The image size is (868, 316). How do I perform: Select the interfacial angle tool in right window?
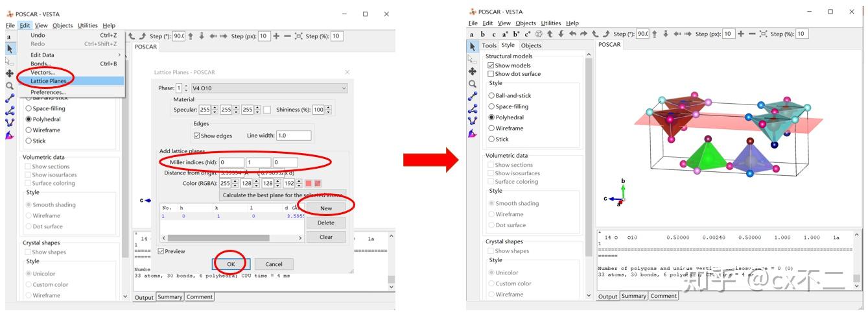click(x=473, y=134)
